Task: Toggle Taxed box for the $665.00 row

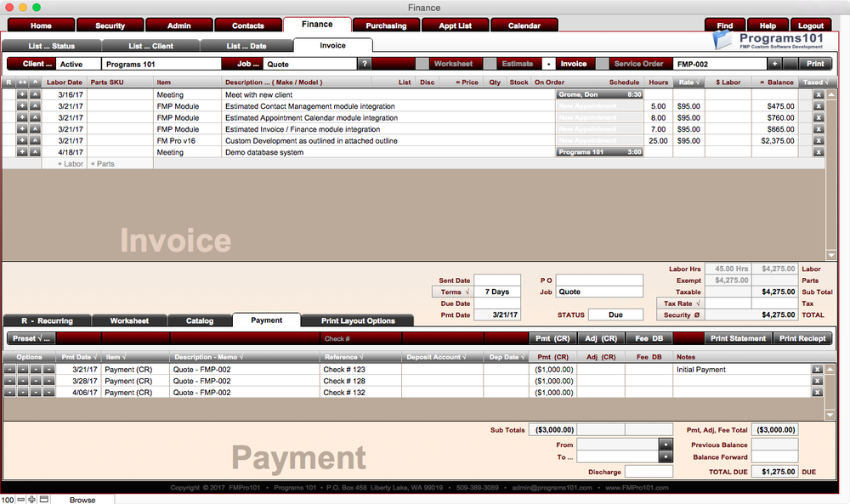Action: 806,129
